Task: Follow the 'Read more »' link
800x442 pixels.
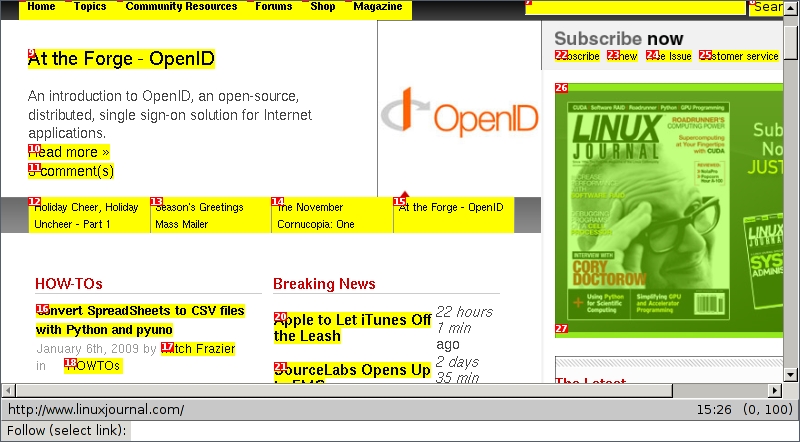Action: coord(69,152)
